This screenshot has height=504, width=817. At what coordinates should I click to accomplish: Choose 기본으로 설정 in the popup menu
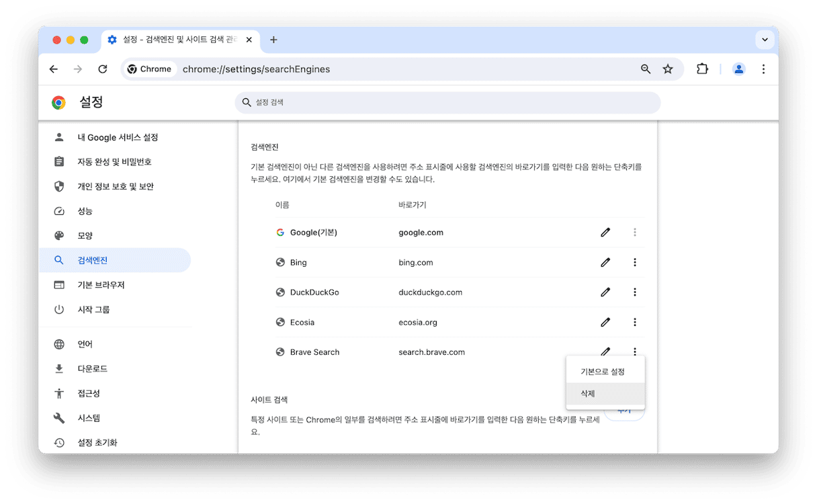[605, 372]
